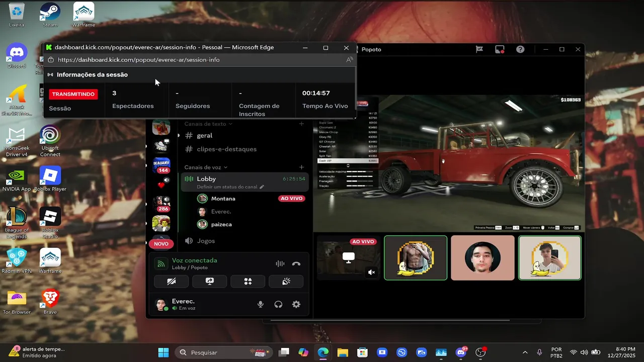The height and width of the screenshot is (362, 644).
Task: Activate Read aloud icon in Edge
Action: click(x=349, y=60)
